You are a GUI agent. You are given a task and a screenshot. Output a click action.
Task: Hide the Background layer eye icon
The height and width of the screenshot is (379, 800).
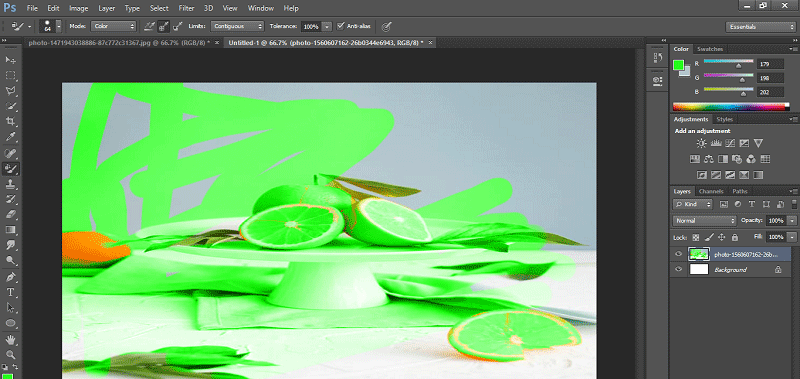point(678,269)
